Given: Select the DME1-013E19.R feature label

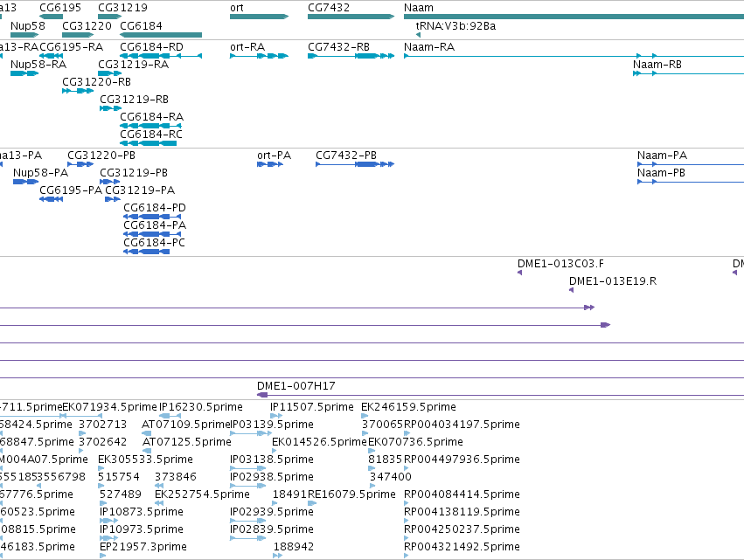Looking at the screenshot, I should 613,281.
